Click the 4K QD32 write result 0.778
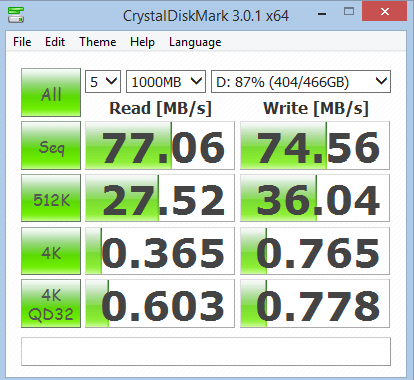 (x=315, y=303)
